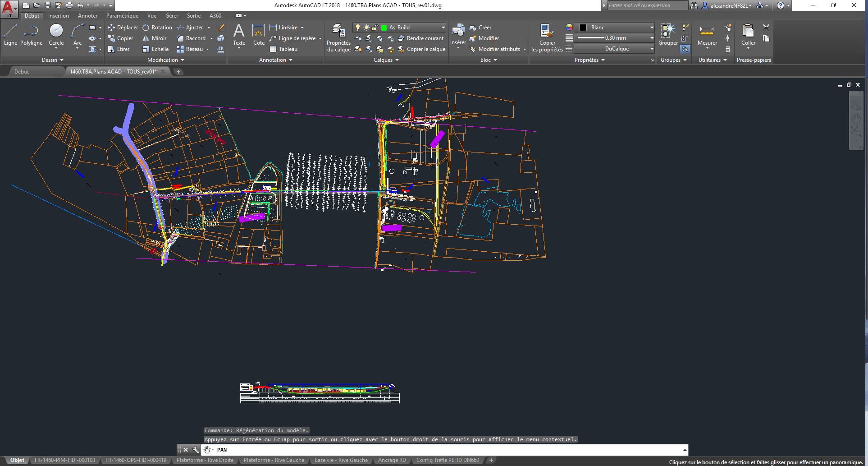
Task: Click the Mesurer tool
Action: [x=707, y=35]
